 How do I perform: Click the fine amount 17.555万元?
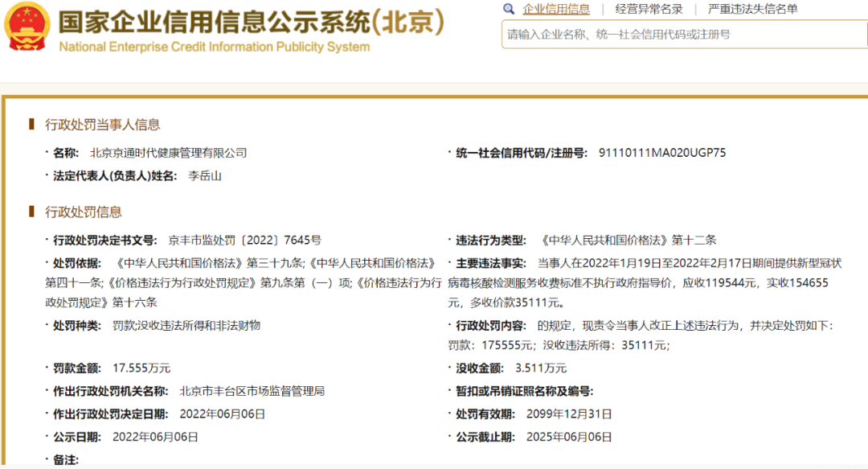(x=141, y=368)
